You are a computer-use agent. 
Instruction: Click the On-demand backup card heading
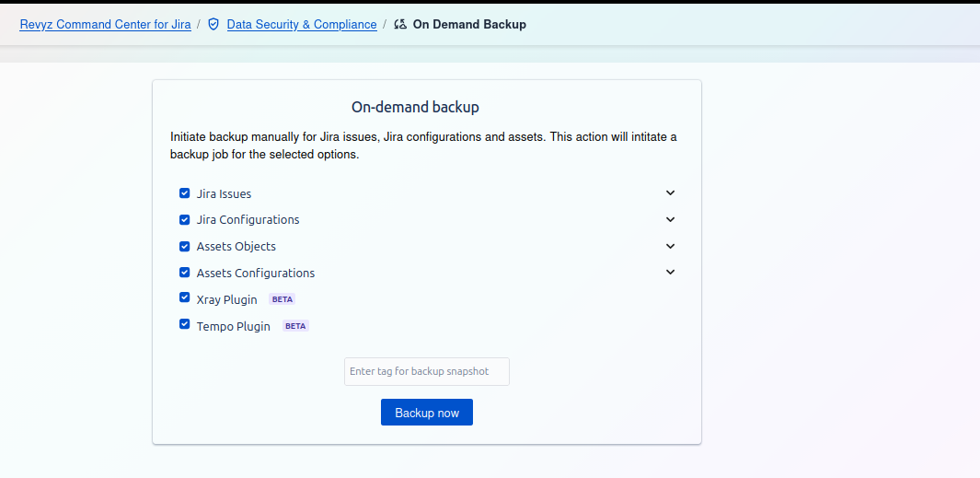[x=415, y=108]
